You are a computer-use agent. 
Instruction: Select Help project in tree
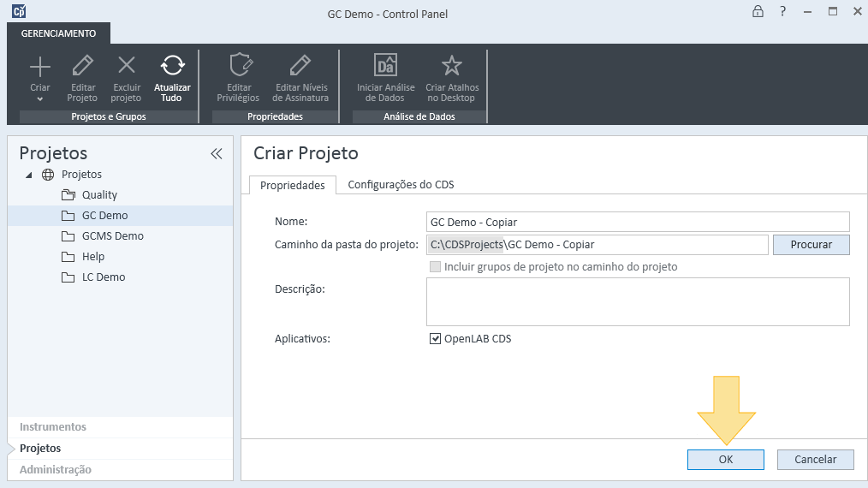(93, 257)
